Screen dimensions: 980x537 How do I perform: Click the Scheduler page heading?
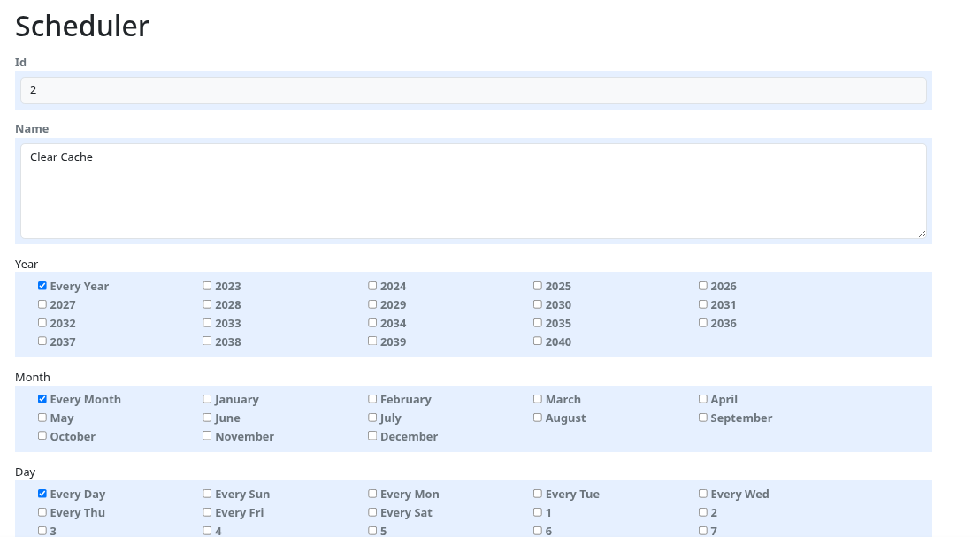[82, 27]
